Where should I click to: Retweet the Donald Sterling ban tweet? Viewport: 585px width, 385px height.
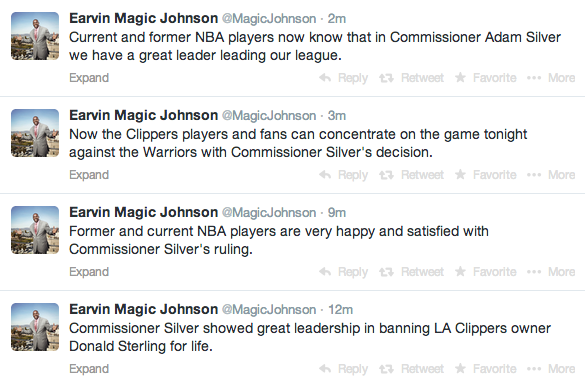point(412,369)
